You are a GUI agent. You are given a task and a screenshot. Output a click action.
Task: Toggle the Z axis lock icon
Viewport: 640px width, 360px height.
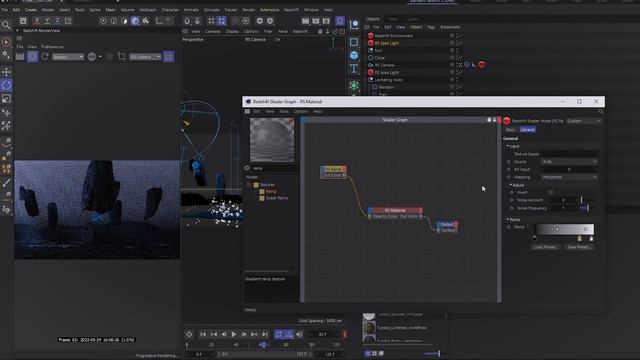click(58, 20)
